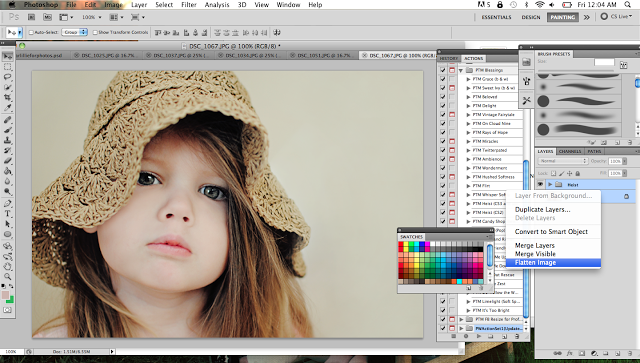Open Spotlight search in menu bar

(x=627, y=4)
